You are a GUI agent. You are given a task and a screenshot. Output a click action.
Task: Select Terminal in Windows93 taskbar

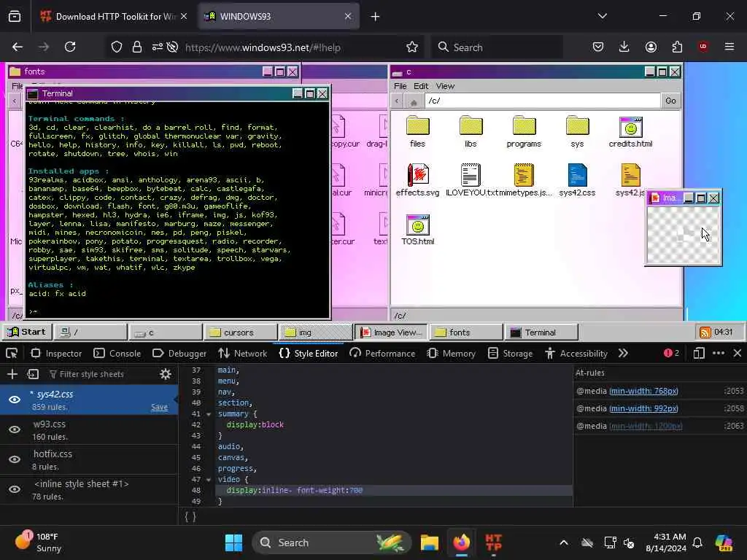541,332
